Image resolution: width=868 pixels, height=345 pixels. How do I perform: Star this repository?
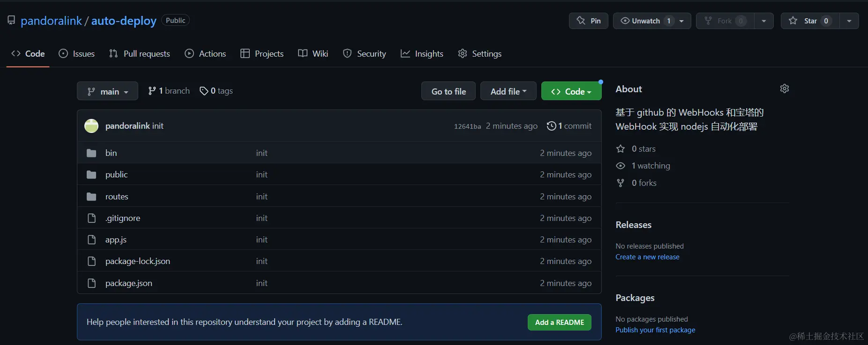point(810,21)
